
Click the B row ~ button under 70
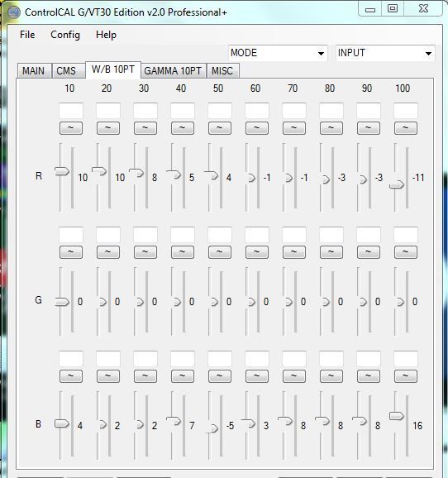(x=294, y=376)
